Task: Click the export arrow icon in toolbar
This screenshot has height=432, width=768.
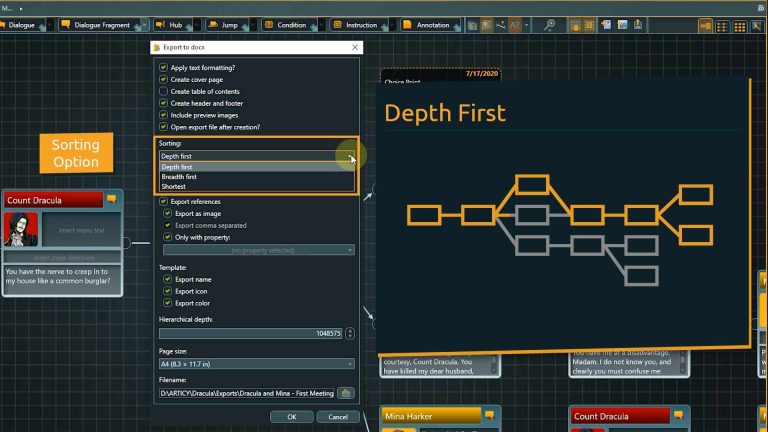Action: tap(638, 24)
